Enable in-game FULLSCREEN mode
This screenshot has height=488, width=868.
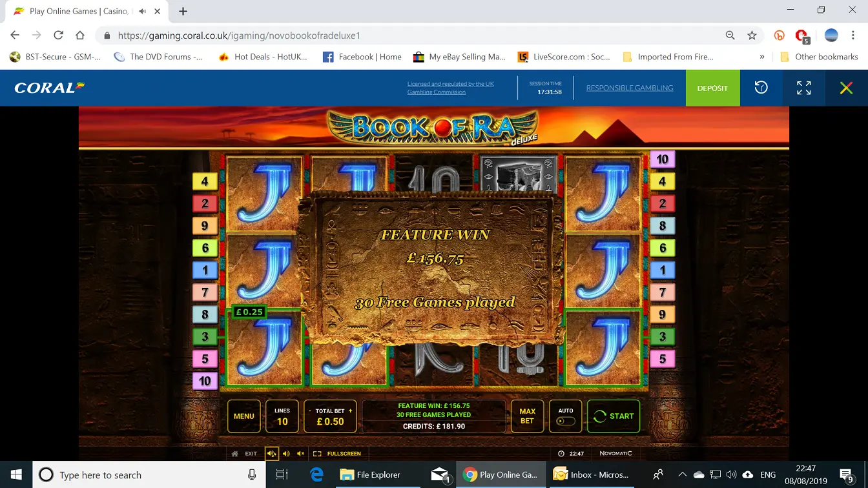click(338, 454)
